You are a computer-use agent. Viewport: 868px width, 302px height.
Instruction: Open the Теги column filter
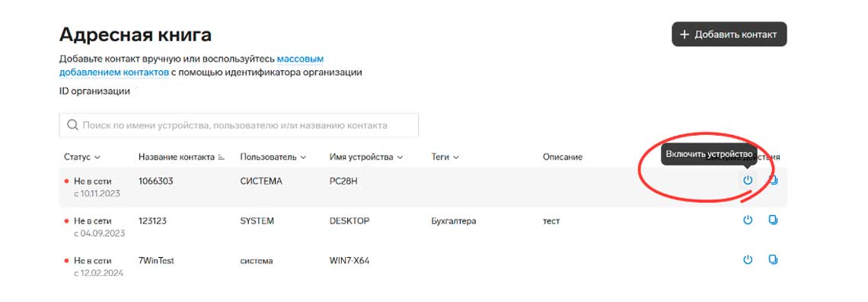(x=456, y=157)
